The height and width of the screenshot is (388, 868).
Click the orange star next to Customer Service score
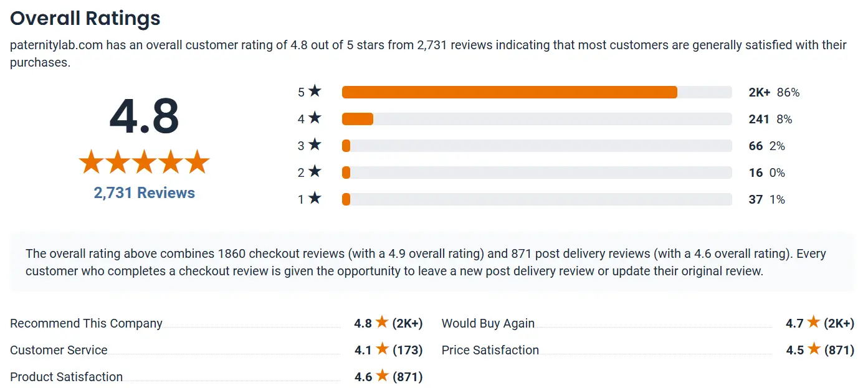pyautogui.click(x=382, y=349)
